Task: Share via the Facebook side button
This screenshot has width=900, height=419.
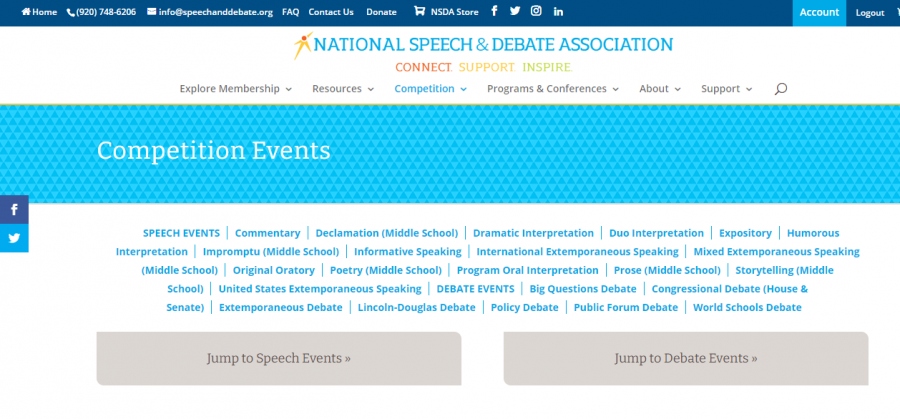Action: (14, 210)
